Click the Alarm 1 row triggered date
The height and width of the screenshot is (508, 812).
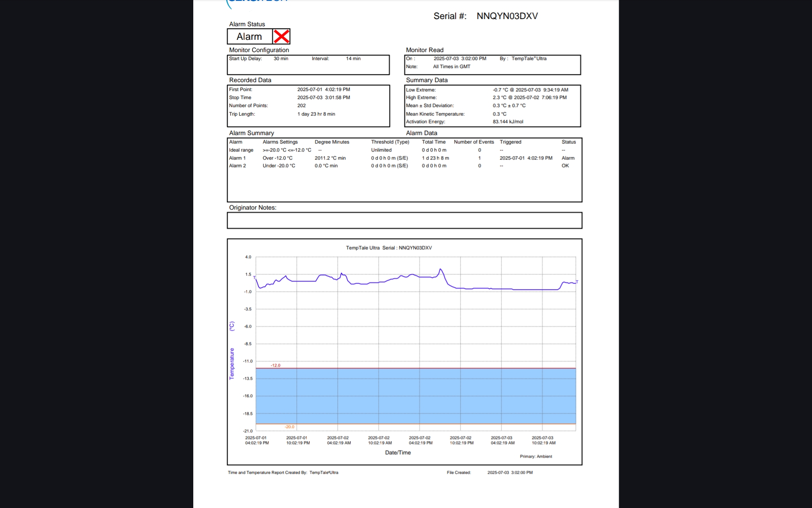(526, 158)
